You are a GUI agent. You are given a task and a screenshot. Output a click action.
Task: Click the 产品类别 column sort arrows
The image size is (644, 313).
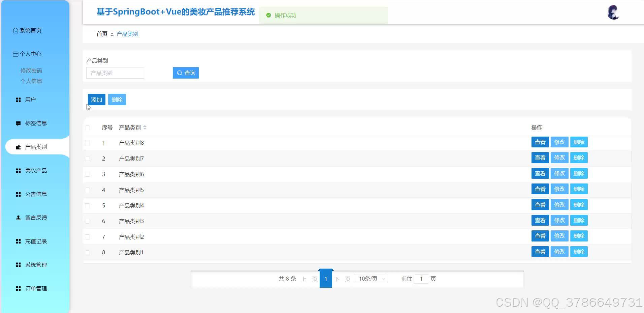click(145, 127)
